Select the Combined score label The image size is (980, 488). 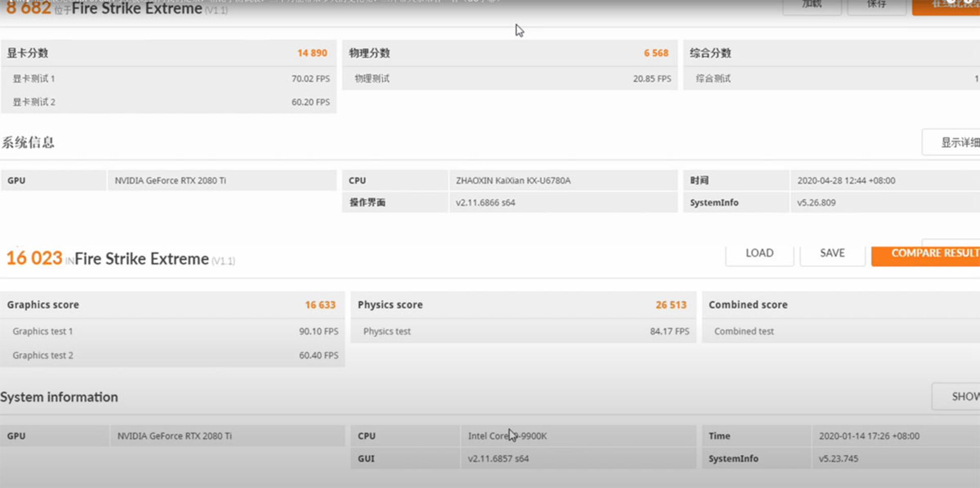click(x=748, y=305)
